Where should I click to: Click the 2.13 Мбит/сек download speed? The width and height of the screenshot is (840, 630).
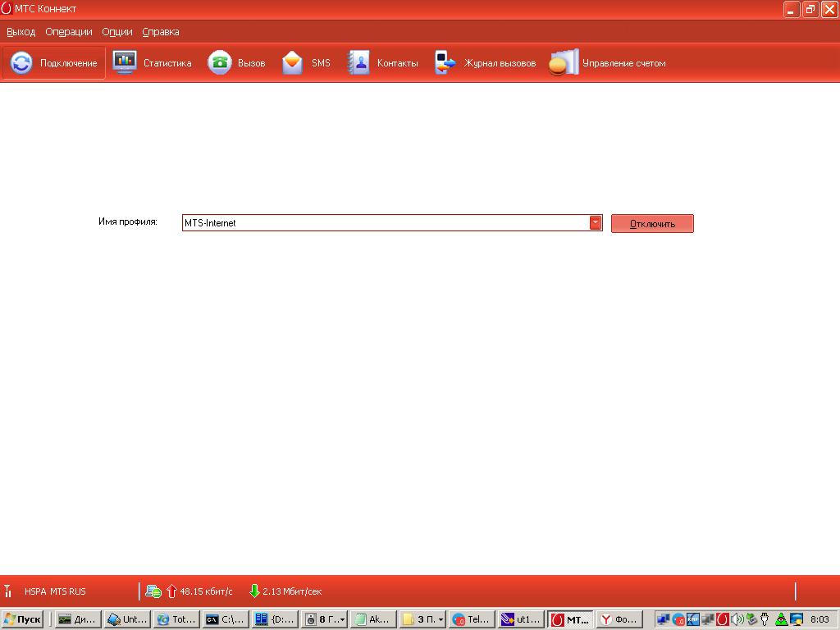tap(292, 591)
